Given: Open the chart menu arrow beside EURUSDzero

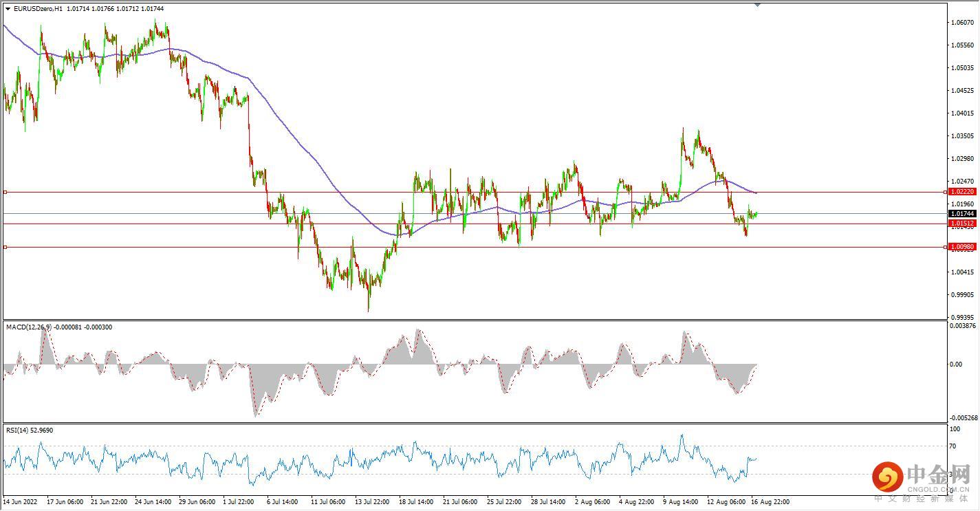Looking at the screenshot, I should pyautogui.click(x=8, y=8).
